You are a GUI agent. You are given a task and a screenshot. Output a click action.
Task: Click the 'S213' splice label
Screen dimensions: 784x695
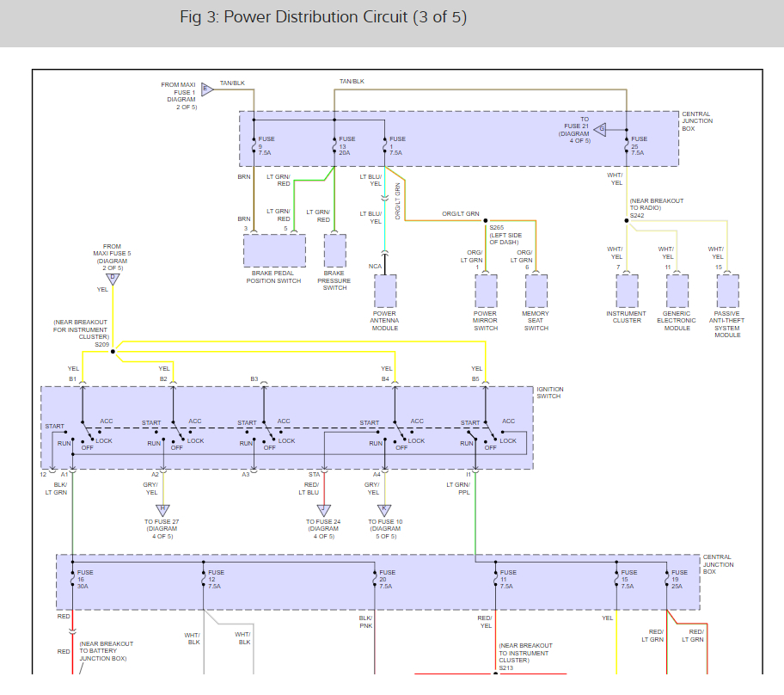506,668
